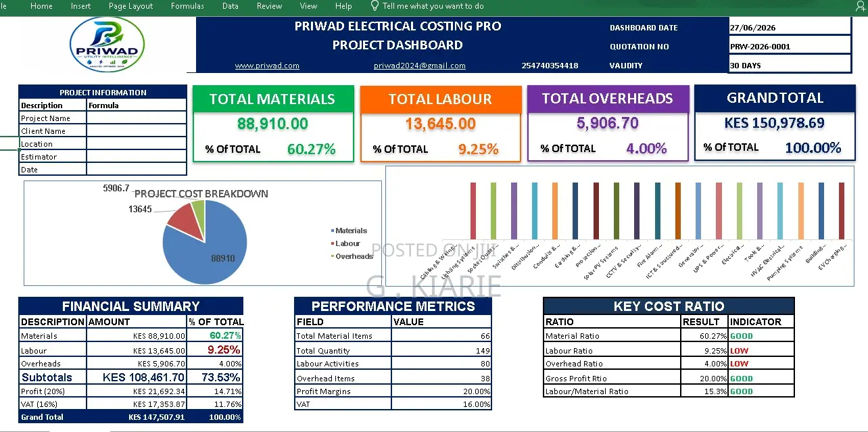
Task: Click the lightbulb Tell me icon
Action: pyautogui.click(x=375, y=5)
